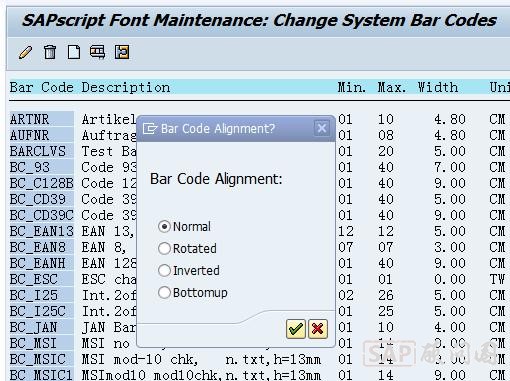
Task: Select bar code BC_93
Action: pyautogui.click(x=41, y=167)
